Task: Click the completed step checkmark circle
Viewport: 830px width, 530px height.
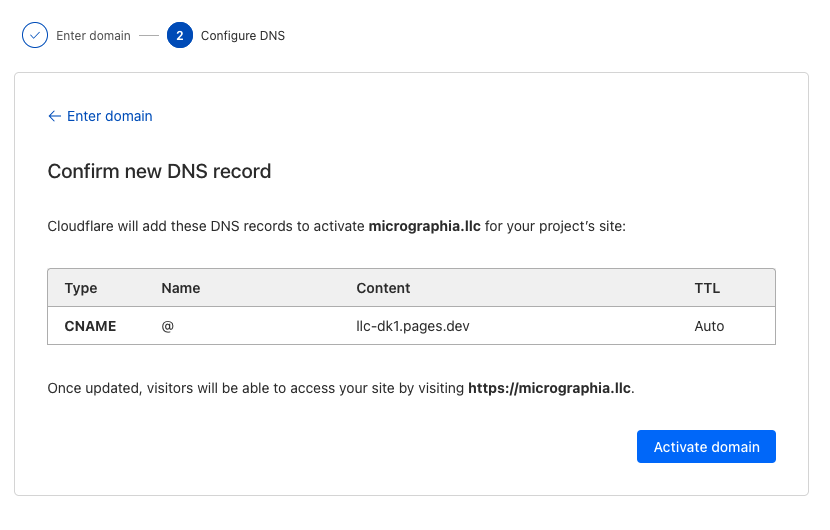Action: point(35,35)
